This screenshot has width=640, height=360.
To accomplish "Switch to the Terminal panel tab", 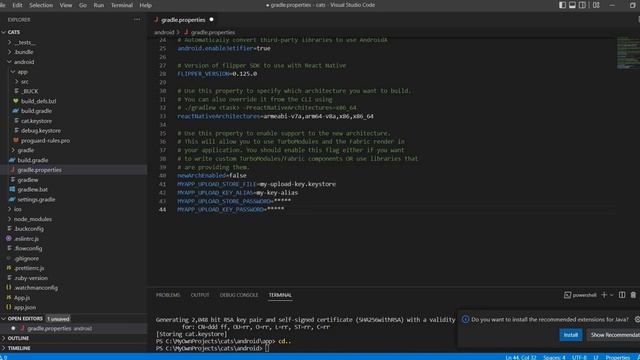I will point(280,295).
